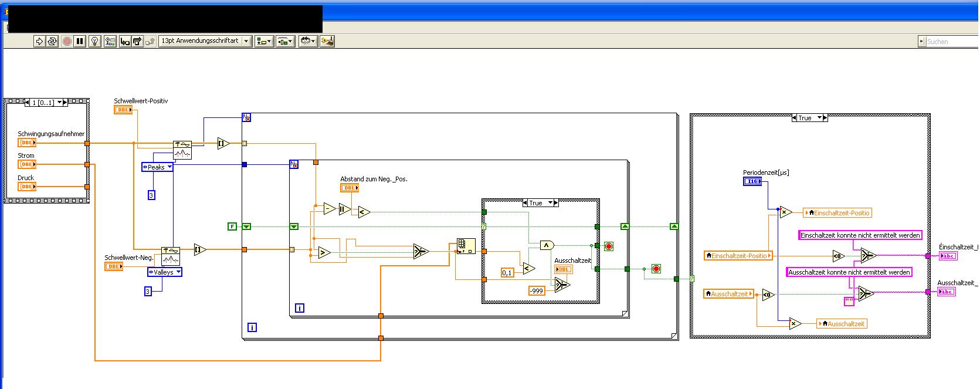This screenshot has width=980, height=389.
Task: Click the Step Over toolbar button
Action: coord(137,41)
